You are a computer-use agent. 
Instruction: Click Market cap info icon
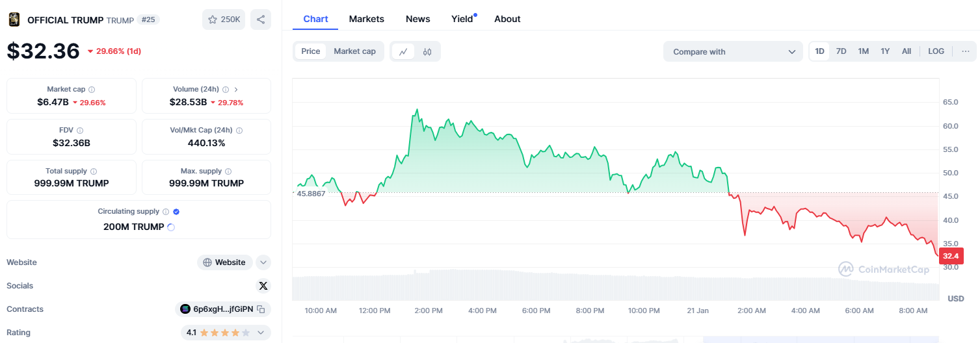(x=92, y=90)
